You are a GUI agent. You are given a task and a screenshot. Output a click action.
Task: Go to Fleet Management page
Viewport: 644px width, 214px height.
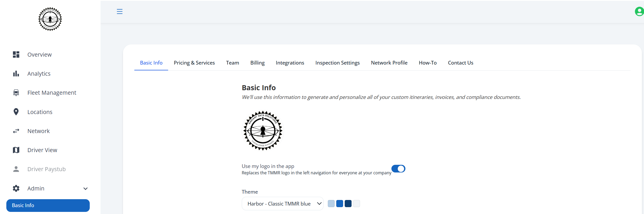[52, 93]
